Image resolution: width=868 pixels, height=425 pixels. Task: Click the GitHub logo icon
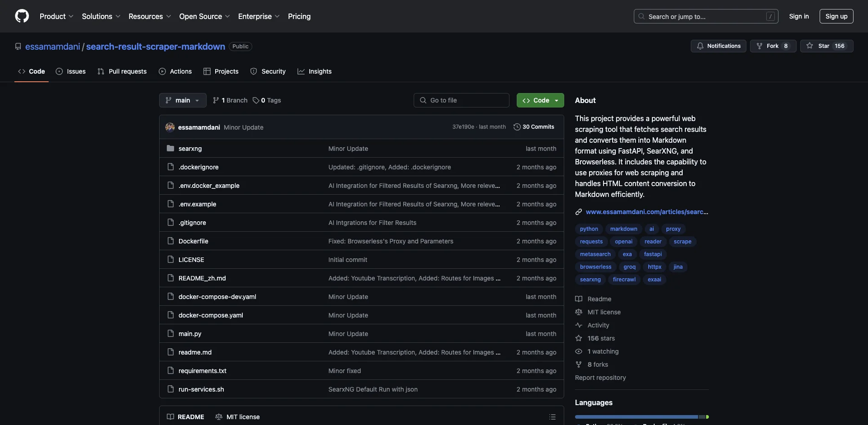pyautogui.click(x=22, y=16)
